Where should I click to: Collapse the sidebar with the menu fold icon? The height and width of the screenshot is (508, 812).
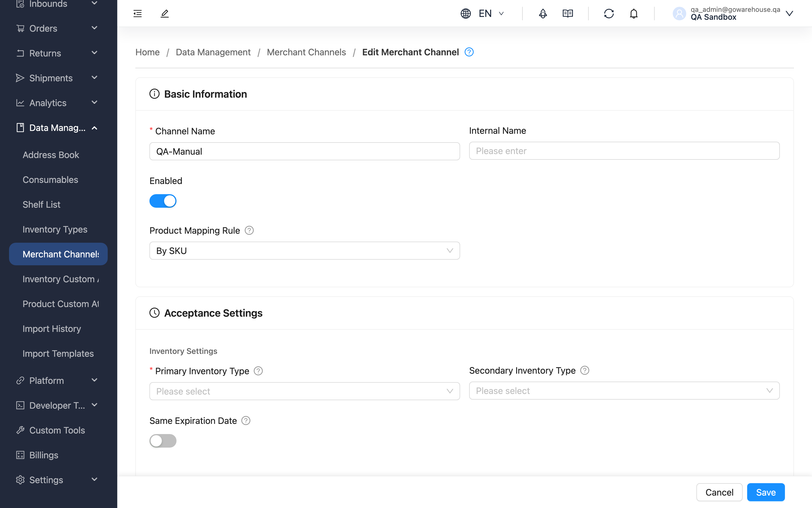[138, 14]
